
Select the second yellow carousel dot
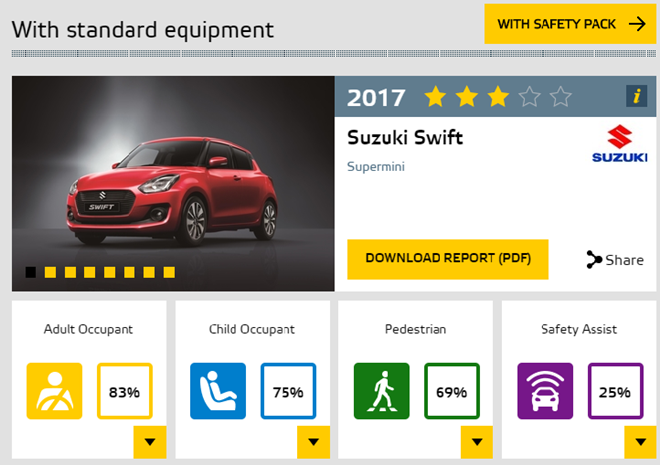coord(70,272)
